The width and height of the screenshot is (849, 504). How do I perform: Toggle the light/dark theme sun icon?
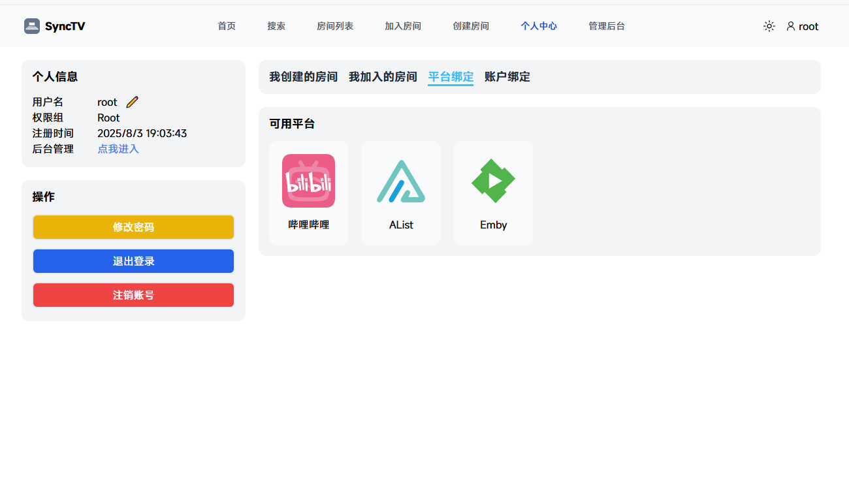coord(769,26)
